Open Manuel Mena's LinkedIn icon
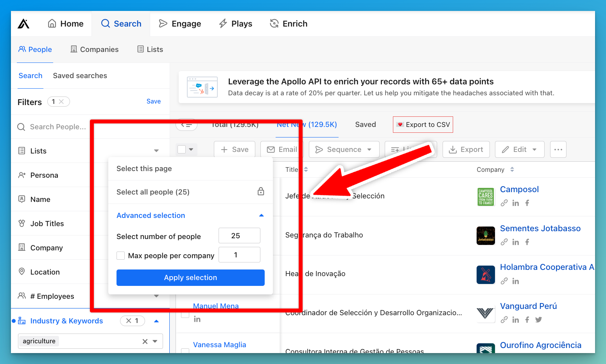 coord(197,319)
